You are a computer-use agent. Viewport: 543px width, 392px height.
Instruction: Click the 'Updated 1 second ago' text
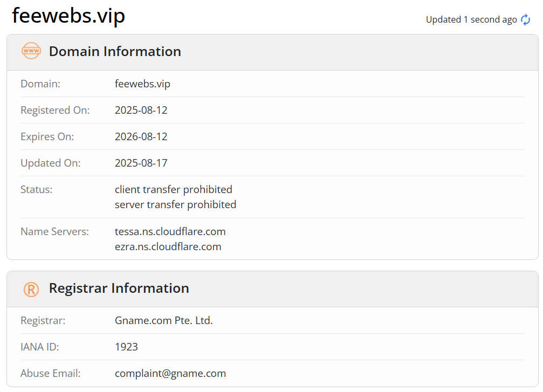(471, 20)
